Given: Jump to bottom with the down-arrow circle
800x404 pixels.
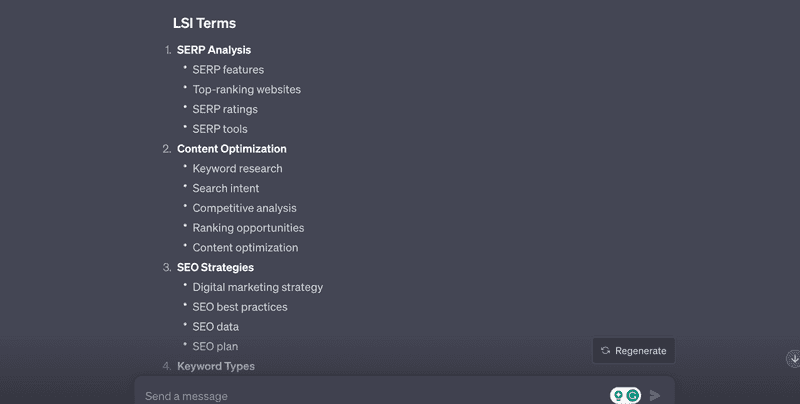Looking at the screenshot, I should 793,359.
